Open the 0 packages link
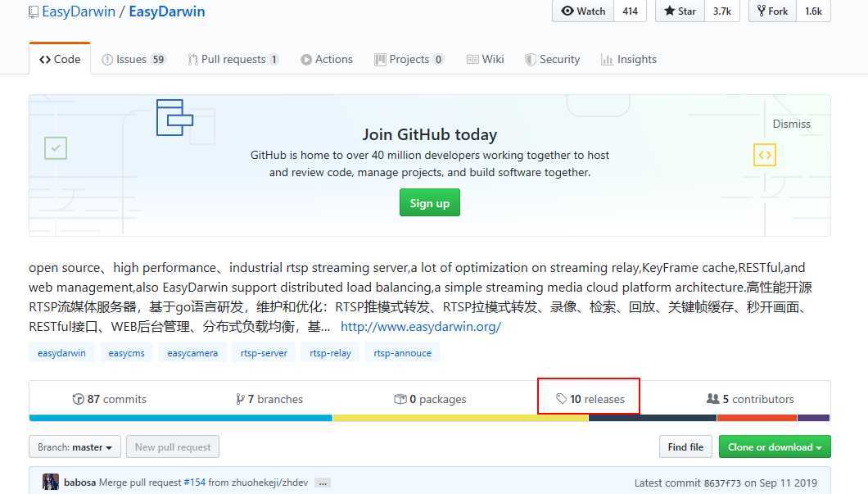The image size is (868, 494). point(430,399)
